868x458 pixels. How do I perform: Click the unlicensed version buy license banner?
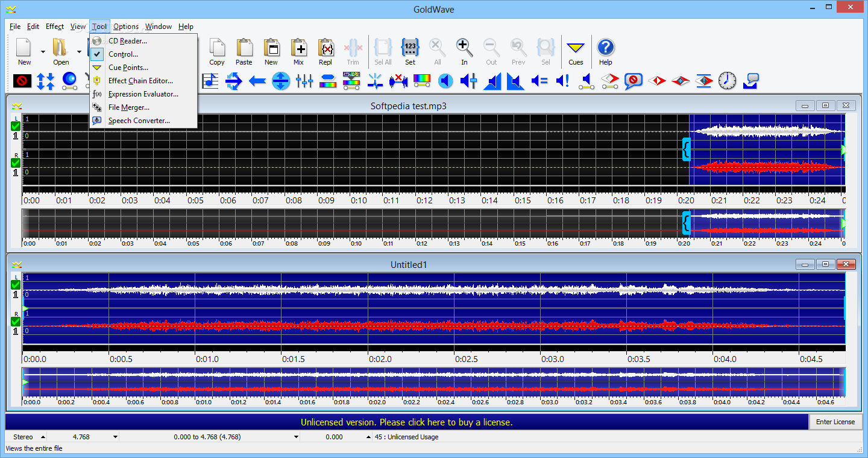[x=407, y=422]
